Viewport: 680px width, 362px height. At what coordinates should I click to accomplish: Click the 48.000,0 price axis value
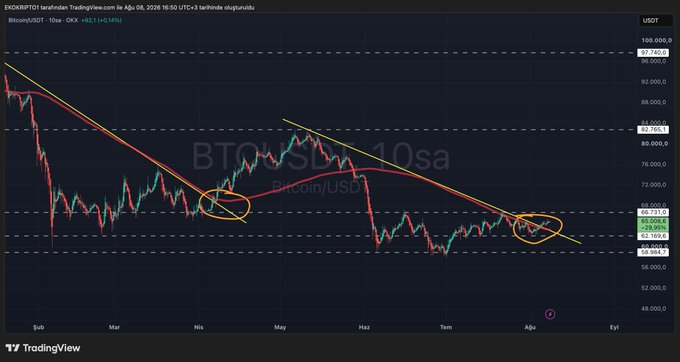pyautogui.click(x=653, y=309)
